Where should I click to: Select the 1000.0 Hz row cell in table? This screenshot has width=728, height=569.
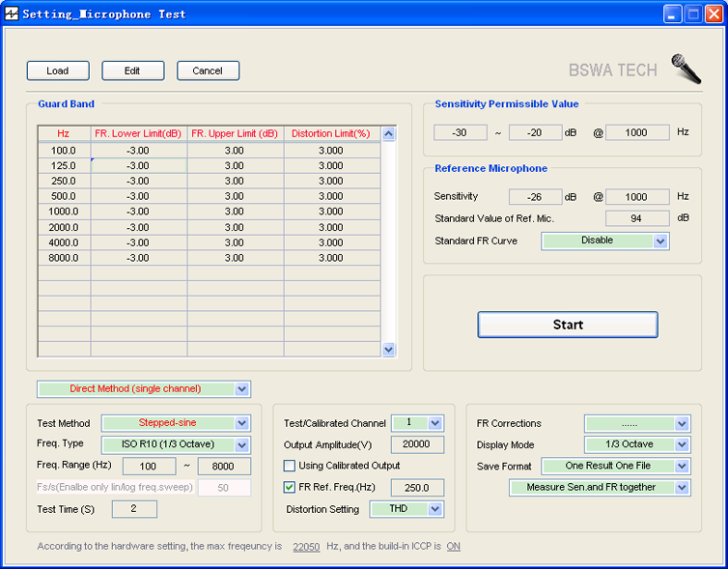pyautogui.click(x=64, y=212)
